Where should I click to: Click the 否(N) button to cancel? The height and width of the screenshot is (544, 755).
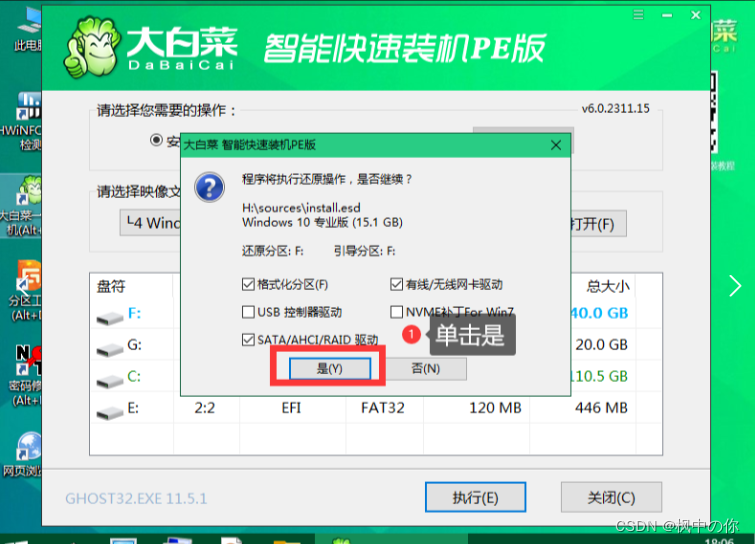click(x=426, y=369)
